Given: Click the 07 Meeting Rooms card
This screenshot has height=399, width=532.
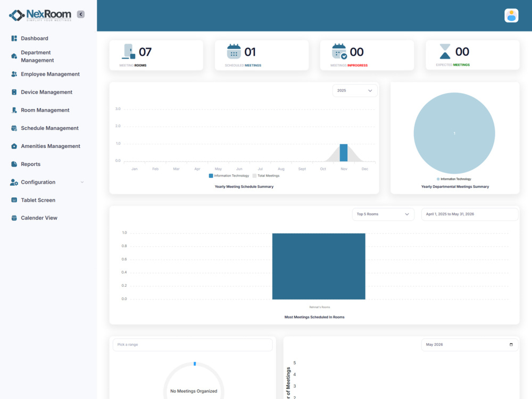Looking at the screenshot, I should point(156,55).
